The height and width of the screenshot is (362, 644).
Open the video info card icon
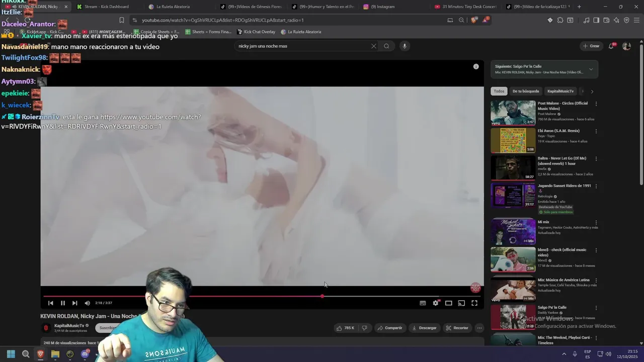coord(476,66)
